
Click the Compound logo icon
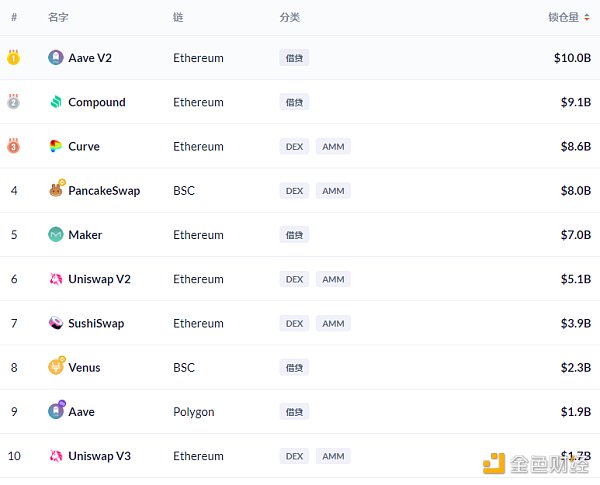(56, 102)
